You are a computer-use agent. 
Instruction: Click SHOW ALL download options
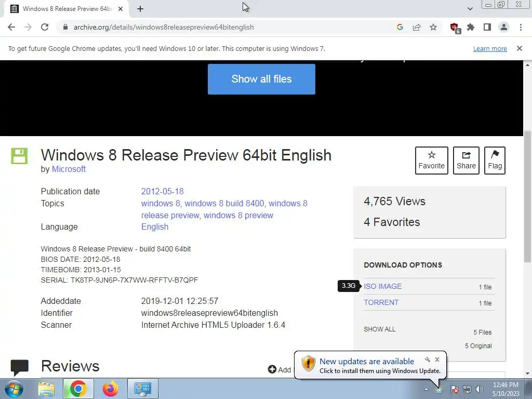click(x=379, y=329)
